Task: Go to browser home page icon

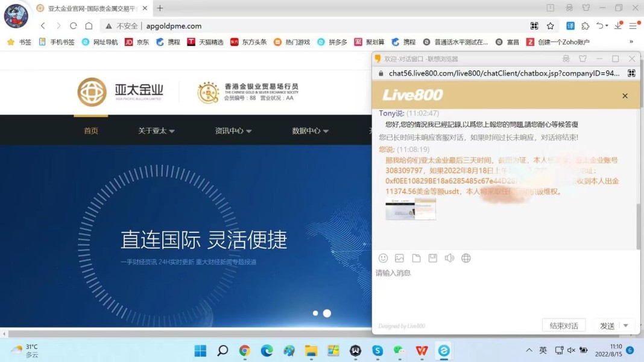Action: click(x=89, y=26)
